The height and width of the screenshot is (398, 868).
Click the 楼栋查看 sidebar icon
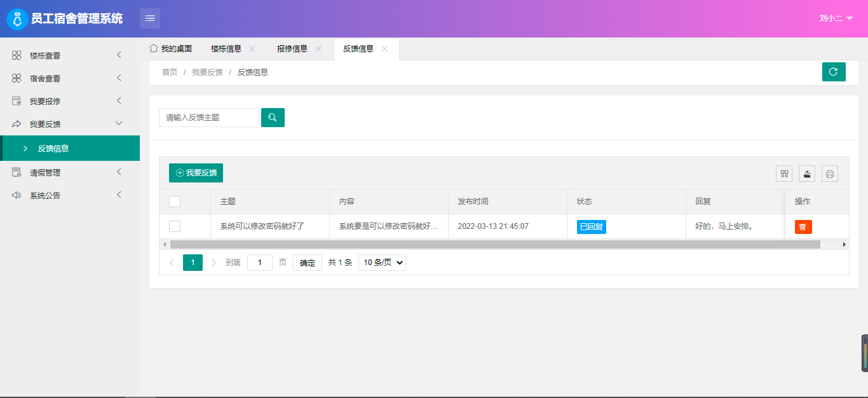(17, 55)
